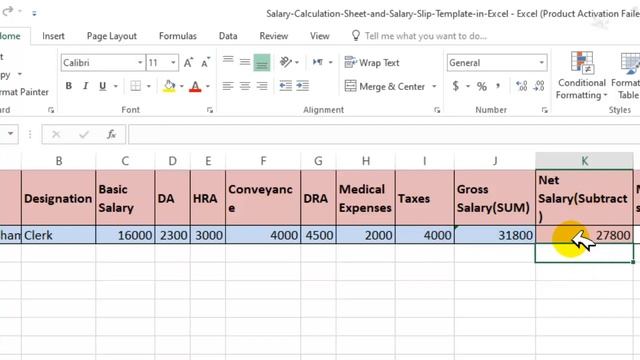
Task: Align text left
Action: tap(228, 86)
